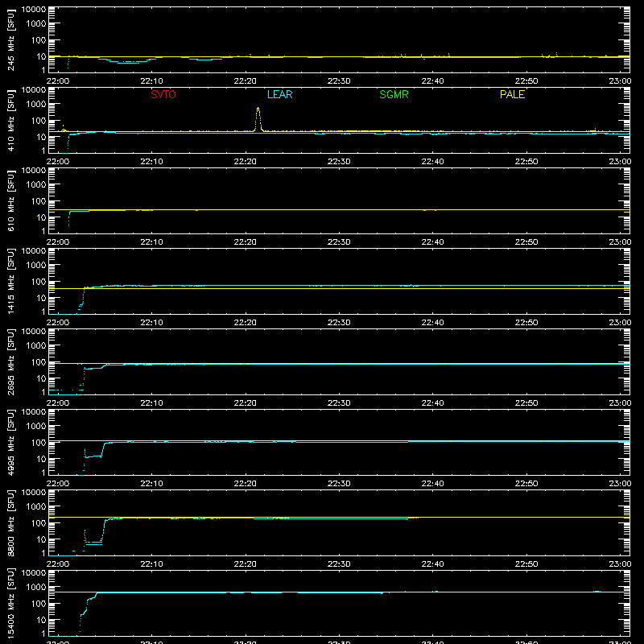Click the 100 y-axis value on 8800 MHz plot
The width and height of the screenshot is (644, 644).
tap(39, 523)
